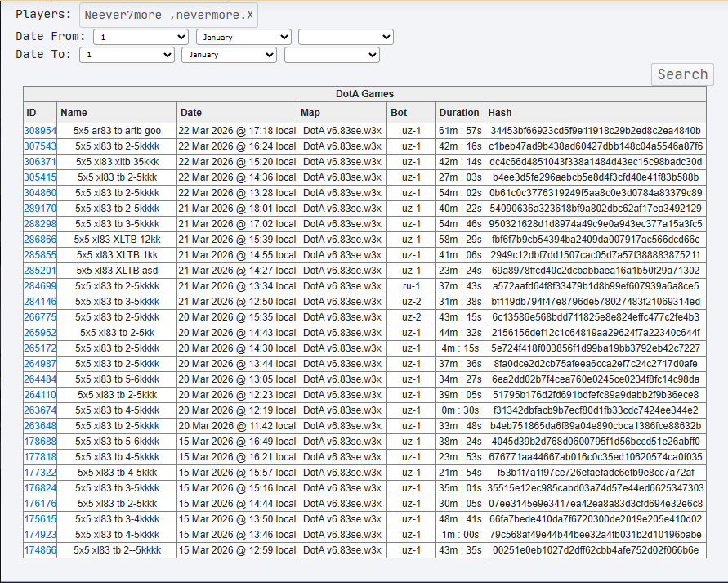Open game ID 265952
The height and width of the screenshot is (583, 728).
[40, 333]
